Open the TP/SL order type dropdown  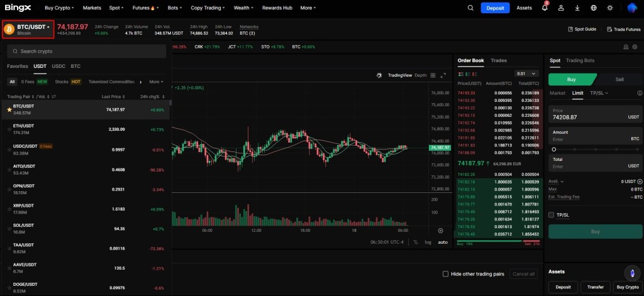[599, 93]
